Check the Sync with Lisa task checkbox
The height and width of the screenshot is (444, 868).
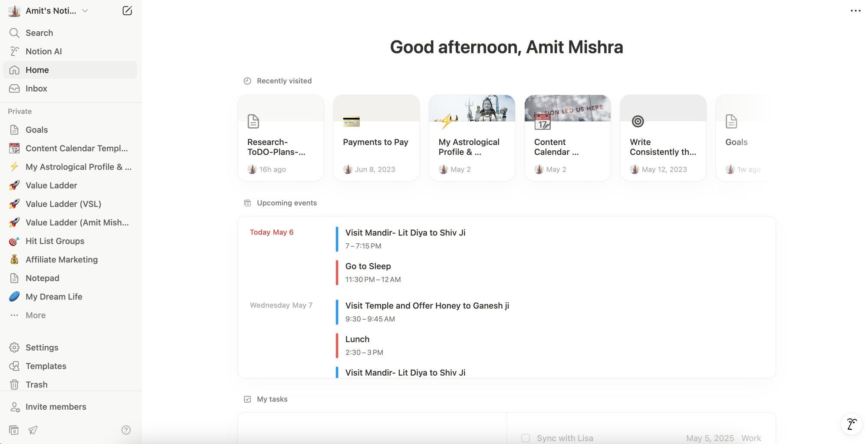526,438
